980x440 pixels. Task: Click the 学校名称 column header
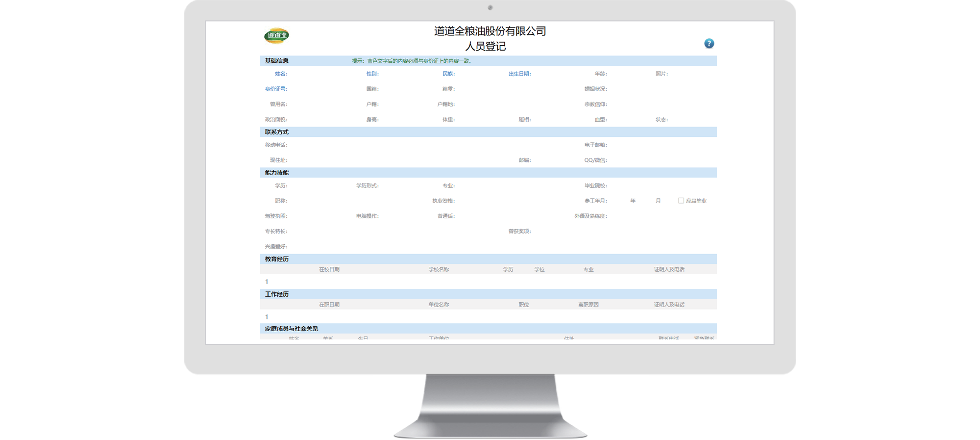tap(439, 270)
